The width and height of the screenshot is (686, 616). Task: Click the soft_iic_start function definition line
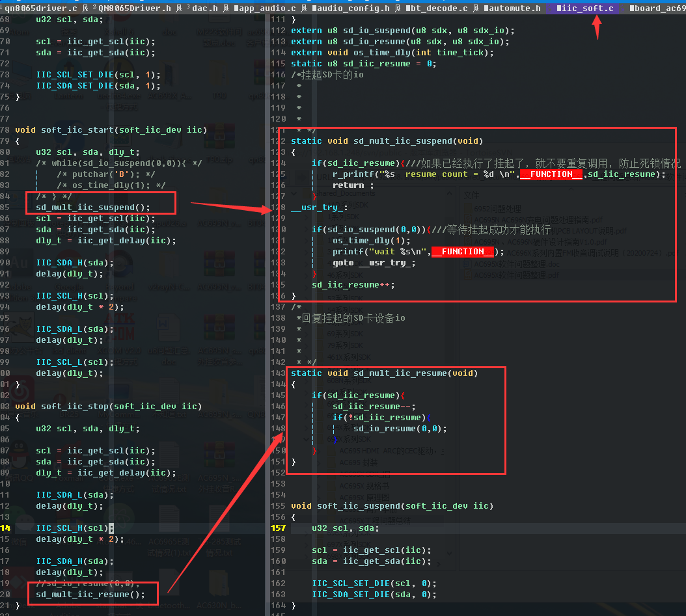click(x=111, y=130)
